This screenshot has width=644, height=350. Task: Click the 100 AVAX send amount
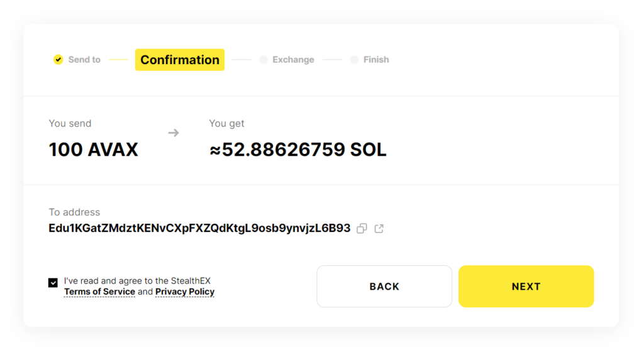pos(93,150)
